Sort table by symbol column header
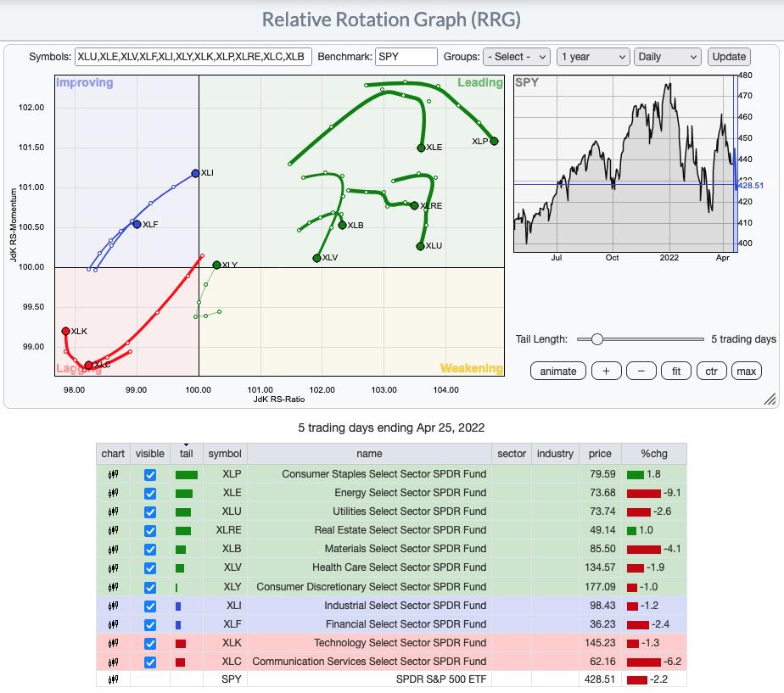Viewport: 784px width, 693px height. click(x=225, y=454)
